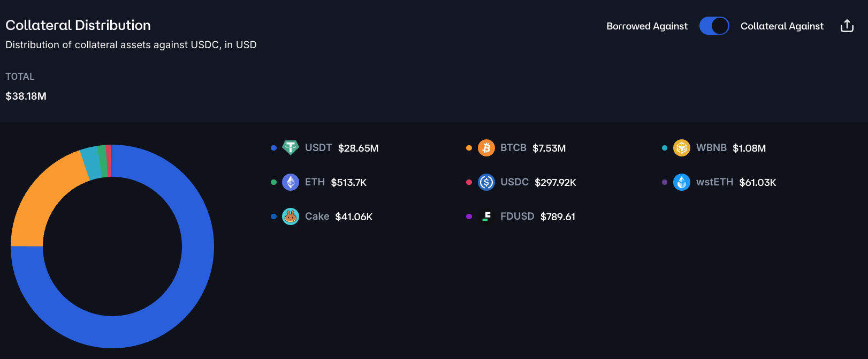
Task: Click the USDT Tether token icon
Action: 290,148
